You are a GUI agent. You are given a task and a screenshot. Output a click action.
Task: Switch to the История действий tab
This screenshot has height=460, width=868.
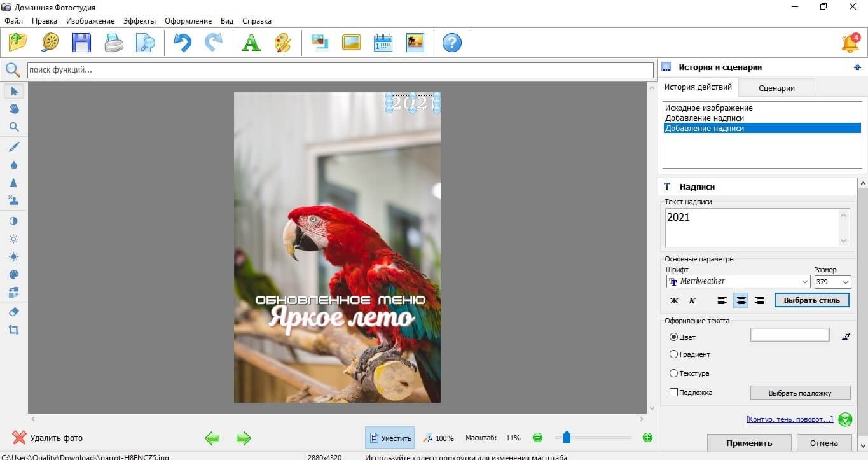[698, 87]
